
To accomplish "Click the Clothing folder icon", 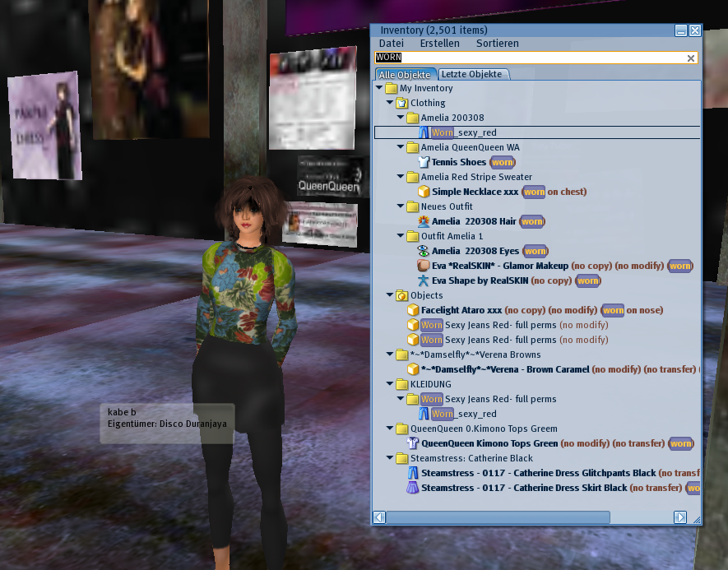I will pos(402,103).
